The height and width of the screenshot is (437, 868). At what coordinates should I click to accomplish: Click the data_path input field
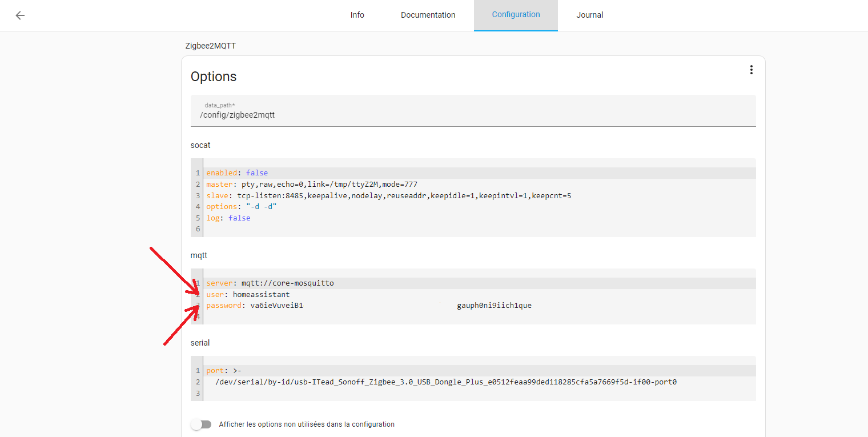point(473,114)
